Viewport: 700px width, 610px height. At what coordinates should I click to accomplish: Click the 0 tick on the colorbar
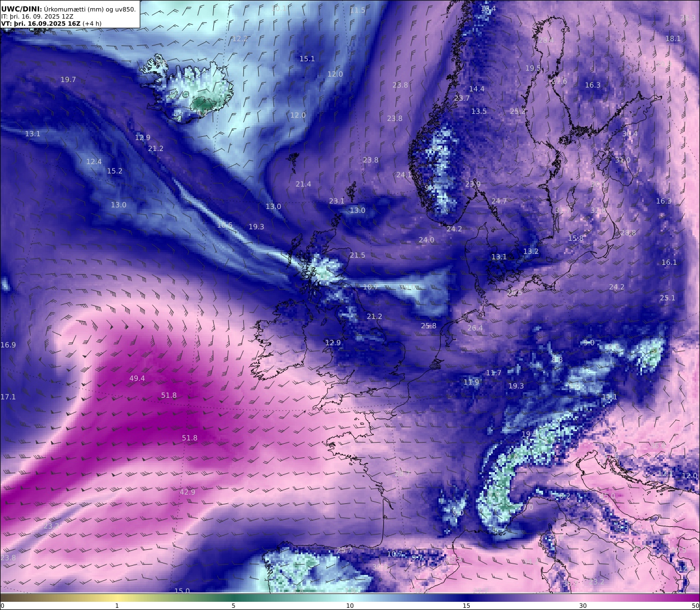point(2,606)
